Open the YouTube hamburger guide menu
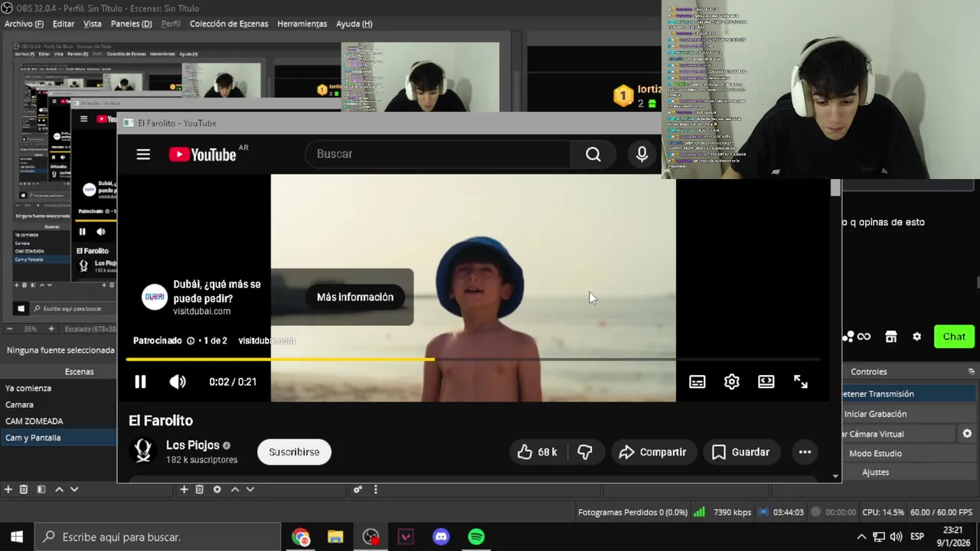Image resolution: width=980 pixels, height=551 pixels. point(143,154)
